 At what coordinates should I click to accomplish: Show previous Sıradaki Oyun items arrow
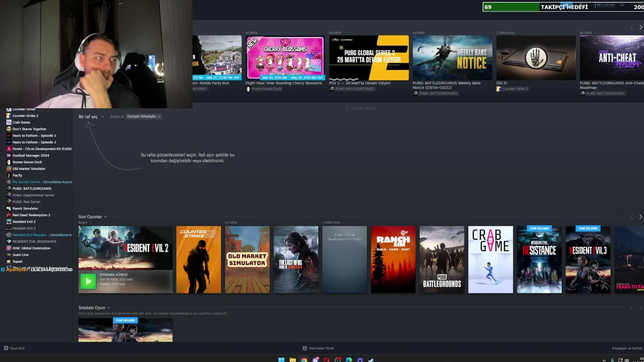point(632,308)
